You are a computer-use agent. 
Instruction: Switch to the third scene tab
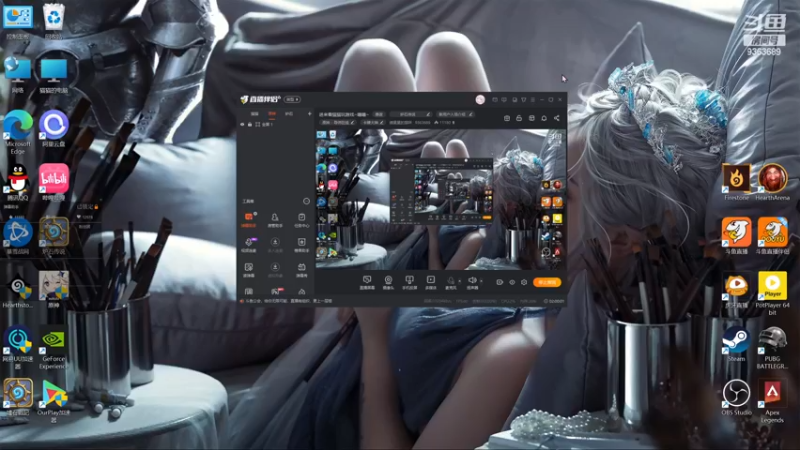pos(289,114)
